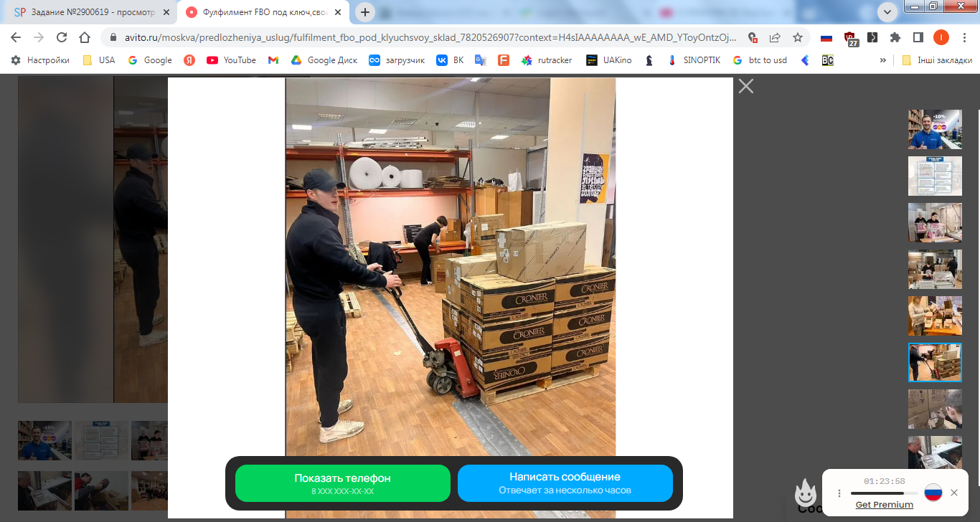This screenshot has width=980, height=522.
Task: Select the warehouse packing table thumbnail
Action: [x=935, y=270]
